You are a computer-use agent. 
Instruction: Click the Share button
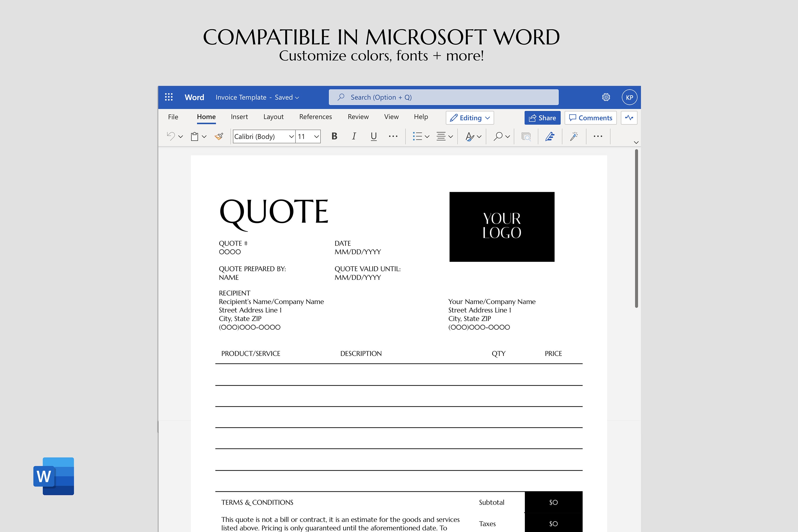click(543, 118)
